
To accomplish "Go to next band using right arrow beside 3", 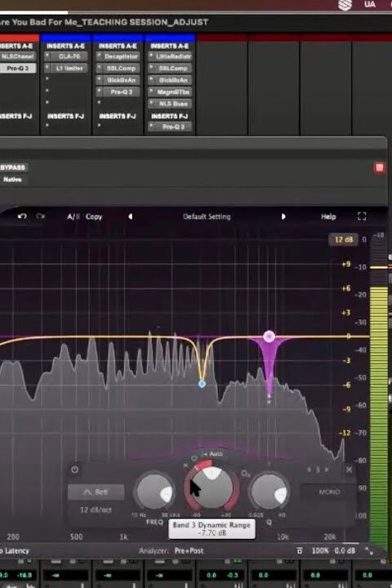I will 327,470.
